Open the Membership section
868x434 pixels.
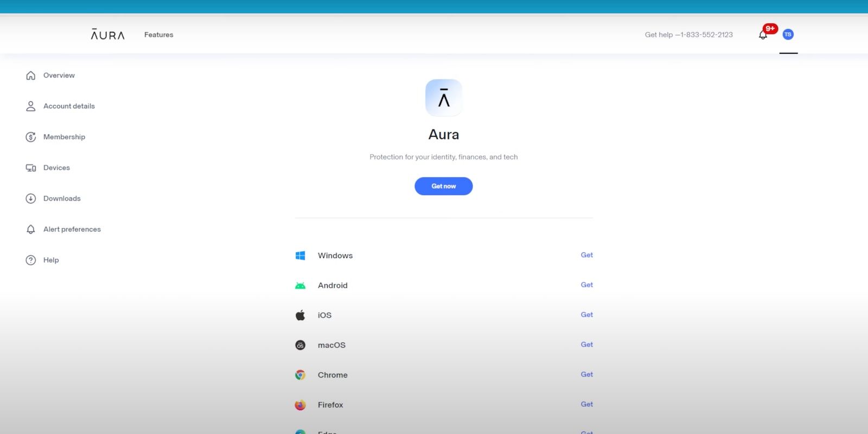click(x=64, y=137)
